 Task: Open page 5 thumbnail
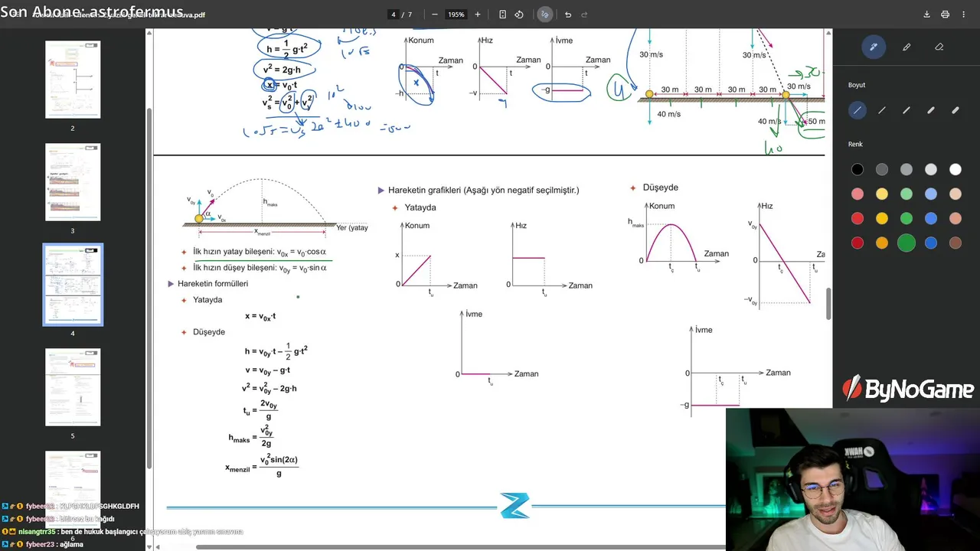[73, 387]
